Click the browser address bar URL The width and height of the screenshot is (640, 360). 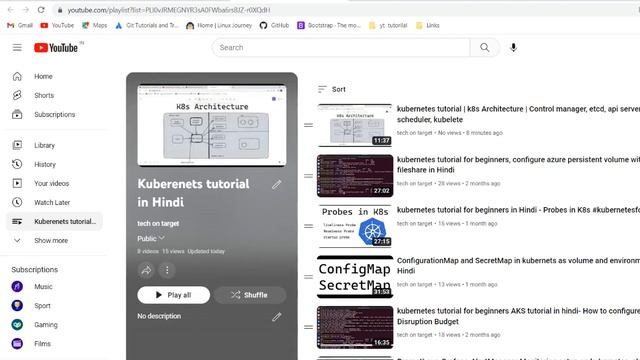[x=169, y=10]
